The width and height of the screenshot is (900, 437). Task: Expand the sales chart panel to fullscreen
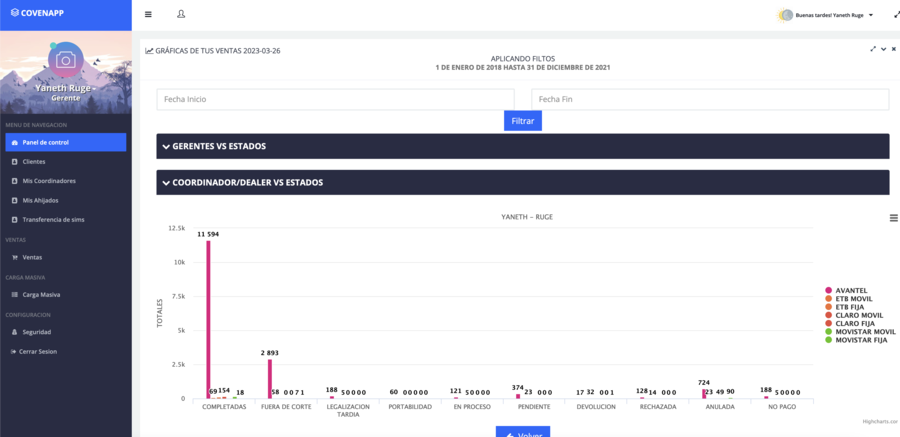coord(873,49)
